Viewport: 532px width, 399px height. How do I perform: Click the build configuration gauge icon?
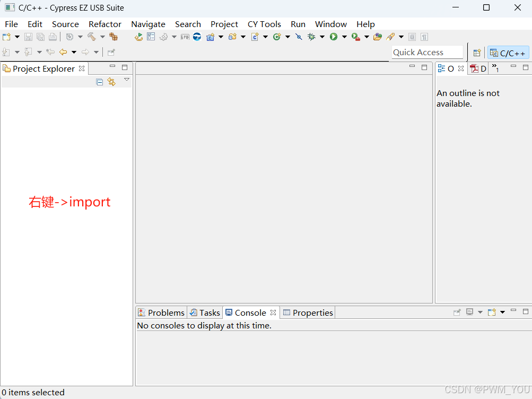coord(69,37)
